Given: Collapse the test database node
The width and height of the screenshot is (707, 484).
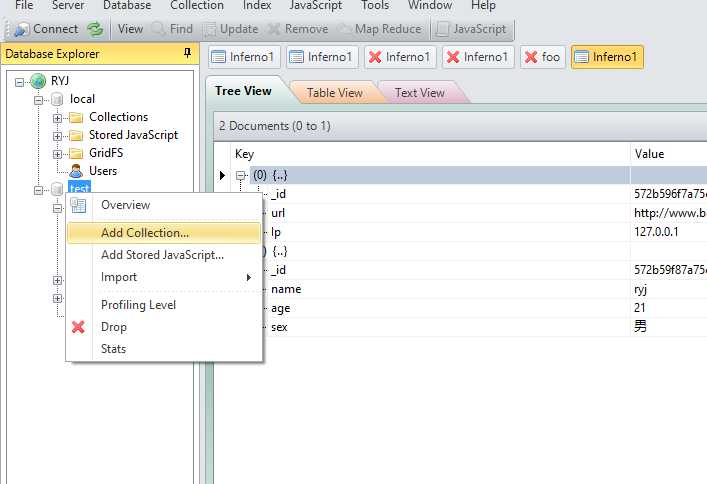Looking at the screenshot, I should [38, 190].
